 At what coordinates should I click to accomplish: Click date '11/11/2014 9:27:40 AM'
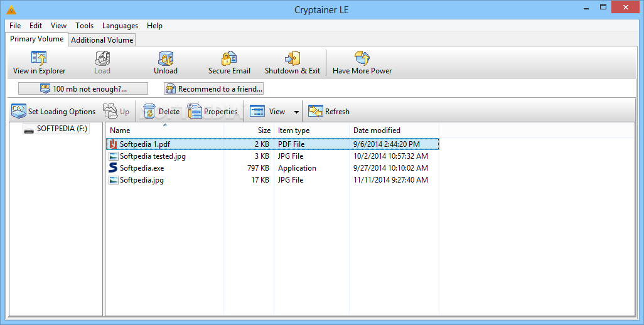(390, 179)
